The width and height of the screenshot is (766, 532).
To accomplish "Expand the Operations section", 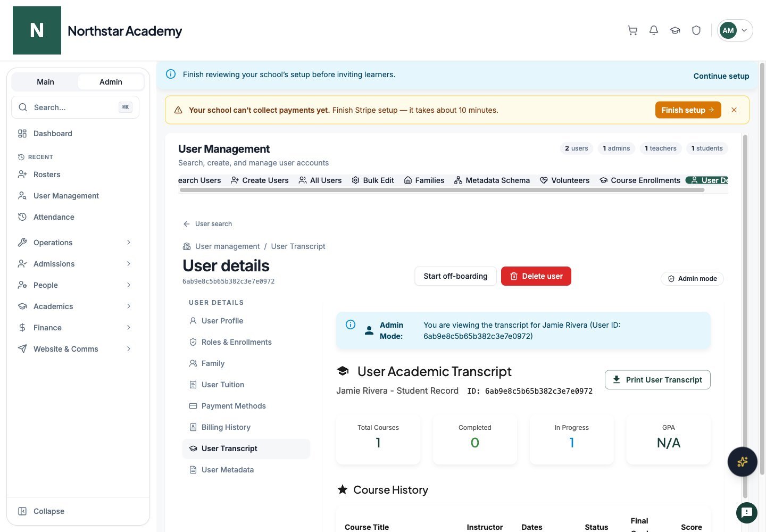I will tap(75, 243).
